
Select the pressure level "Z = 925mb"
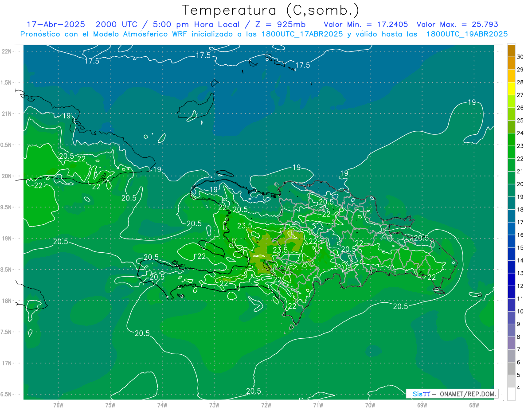[278, 24]
